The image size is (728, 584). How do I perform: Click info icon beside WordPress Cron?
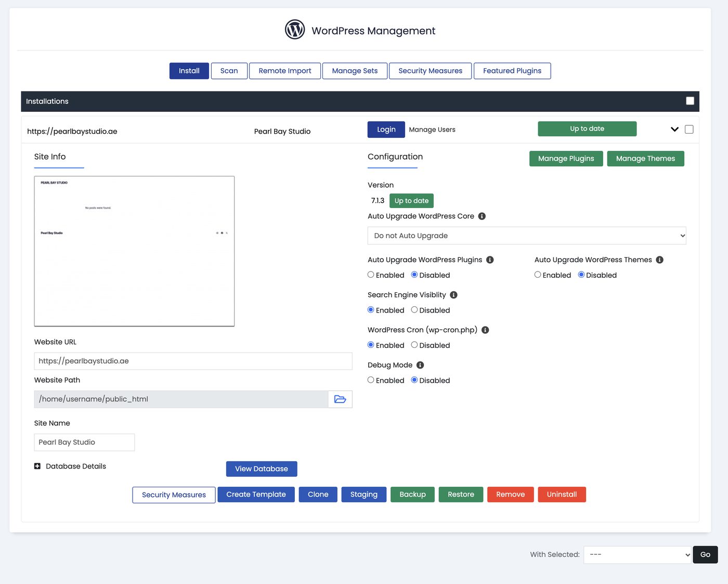coord(485,330)
